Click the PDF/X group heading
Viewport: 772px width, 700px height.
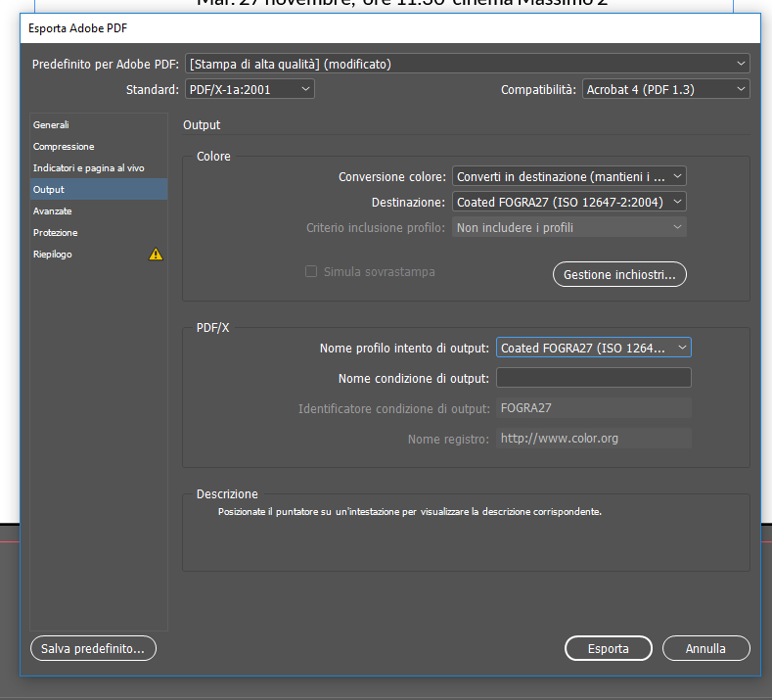(212, 328)
